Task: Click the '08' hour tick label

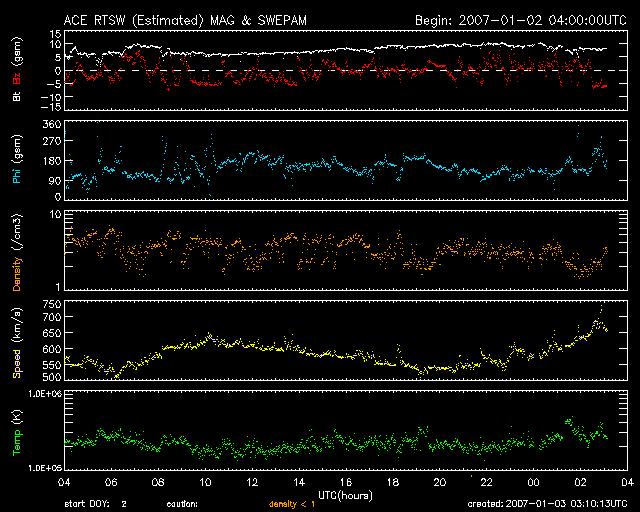Action: tap(158, 482)
